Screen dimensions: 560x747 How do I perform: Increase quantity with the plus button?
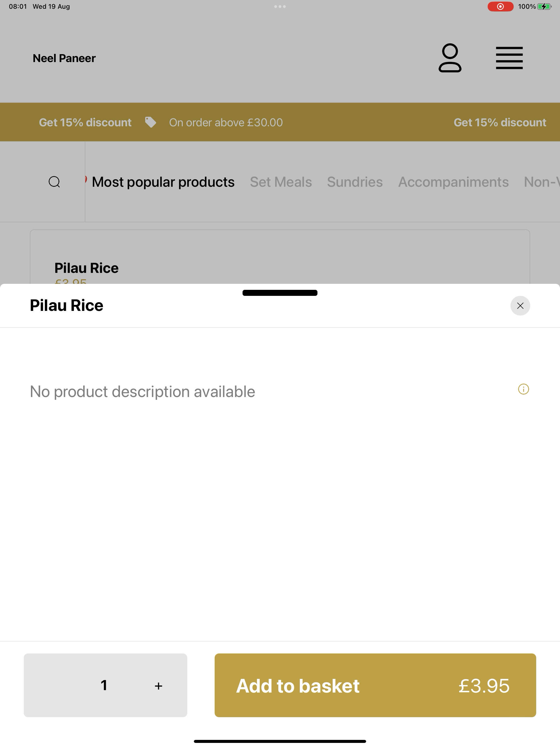tap(158, 685)
